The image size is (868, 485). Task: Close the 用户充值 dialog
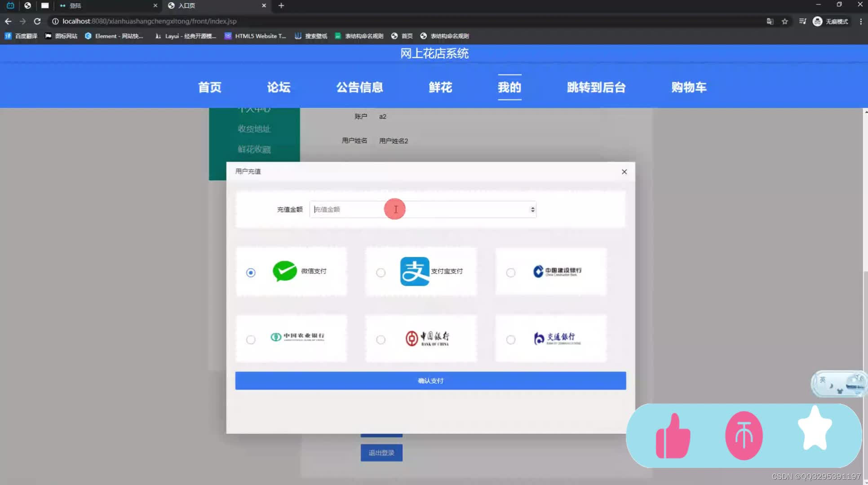pyautogui.click(x=624, y=172)
